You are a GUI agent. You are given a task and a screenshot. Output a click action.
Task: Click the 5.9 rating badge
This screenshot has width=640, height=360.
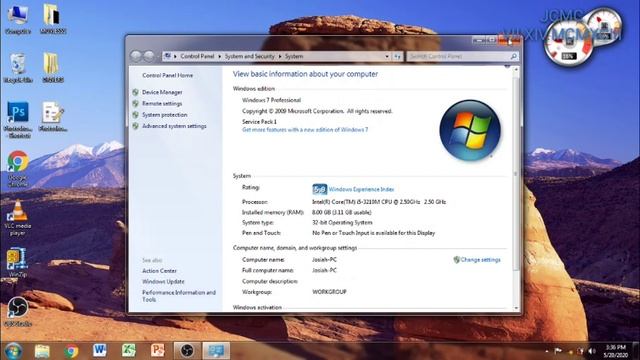point(320,189)
